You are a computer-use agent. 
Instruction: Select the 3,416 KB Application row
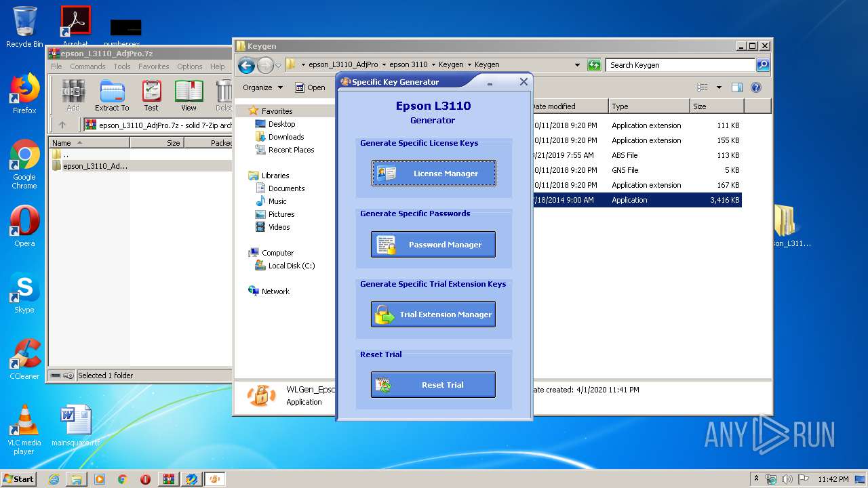pyautogui.click(x=637, y=200)
